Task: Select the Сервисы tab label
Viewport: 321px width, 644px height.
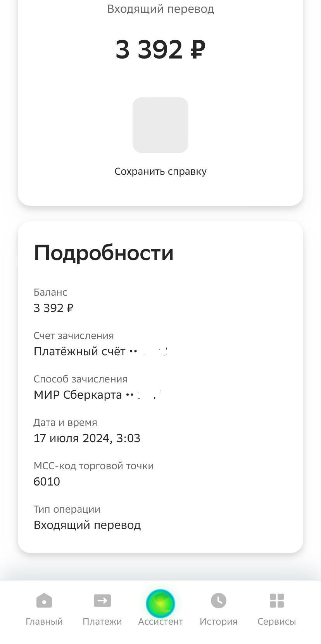Action: point(277,622)
